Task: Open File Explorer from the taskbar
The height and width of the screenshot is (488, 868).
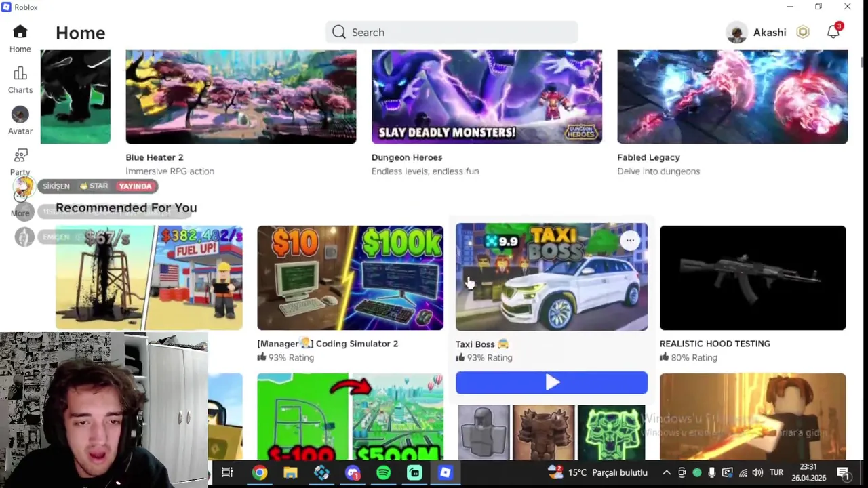Action: pos(290,472)
